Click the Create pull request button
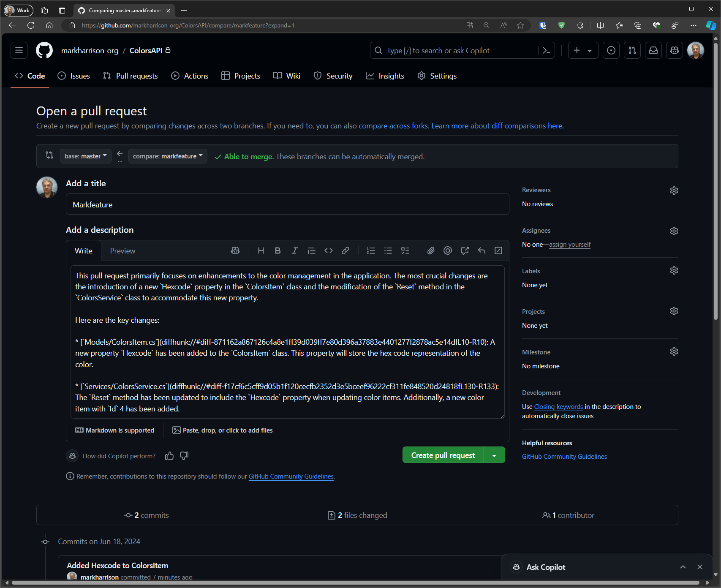721x588 pixels. tap(443, 455)
